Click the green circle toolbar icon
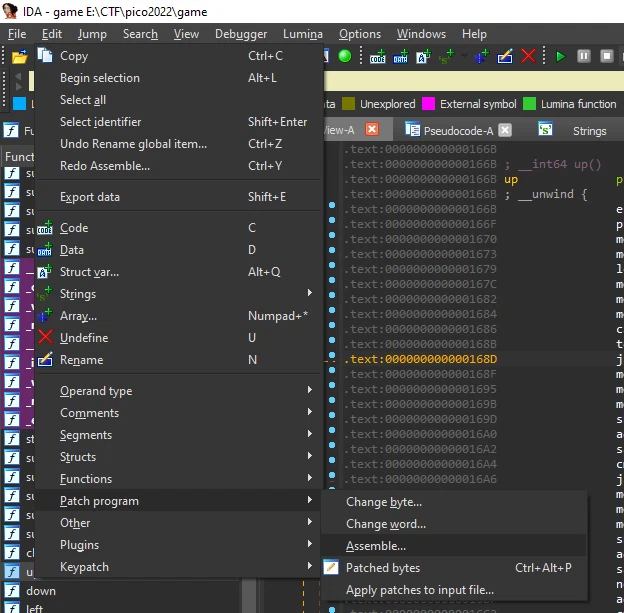The height and width of the screenshot is (613, 624). click(x=345, y=56)
